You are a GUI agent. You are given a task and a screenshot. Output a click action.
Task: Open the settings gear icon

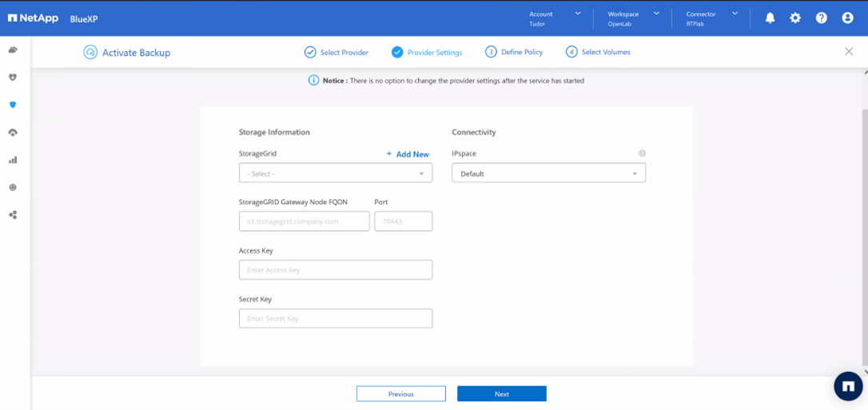click(x=795, y=18)
